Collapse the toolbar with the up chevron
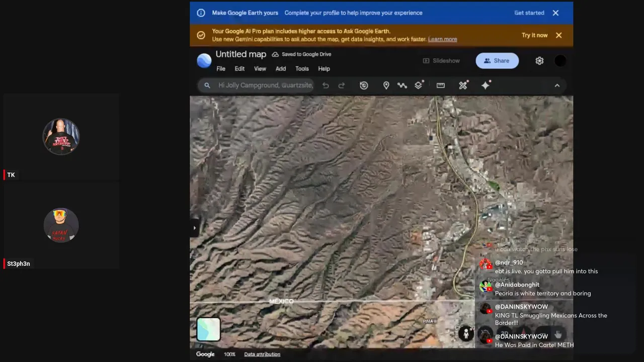The height and width of the screenshot is (362, 644). click(x=557, y=85)
